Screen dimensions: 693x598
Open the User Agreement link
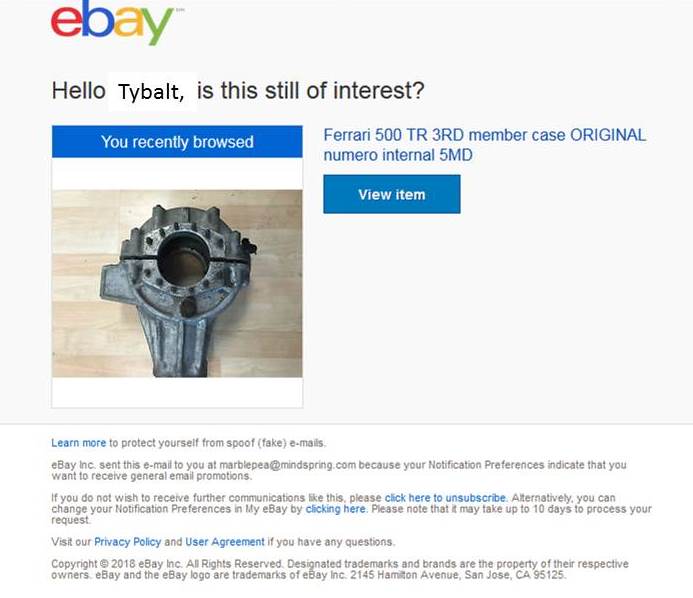225,542
